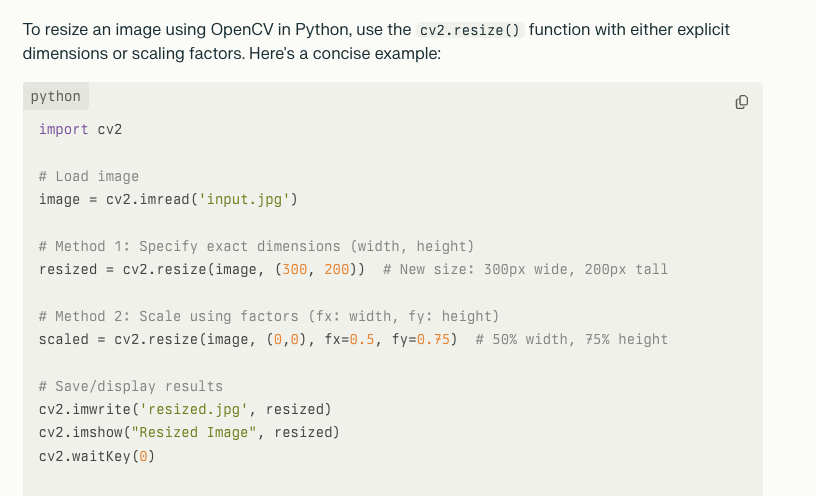
Task: Click the cv2.waitKey(0) line
Action: [x=97, y=456]
